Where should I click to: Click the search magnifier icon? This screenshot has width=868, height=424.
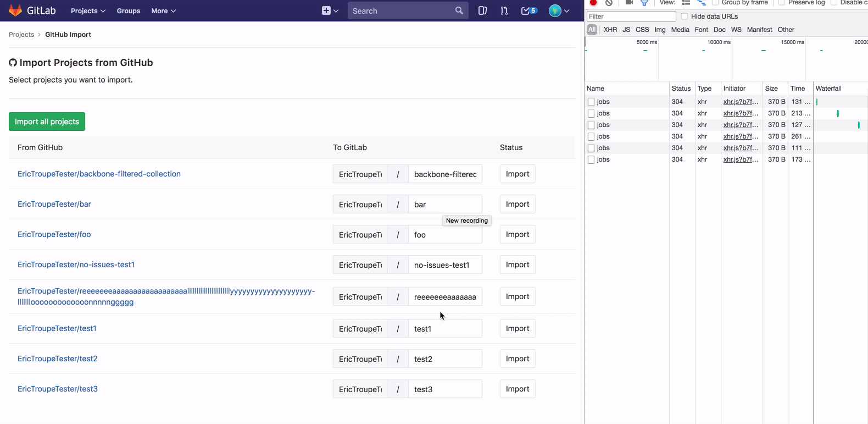click(459, 10)
